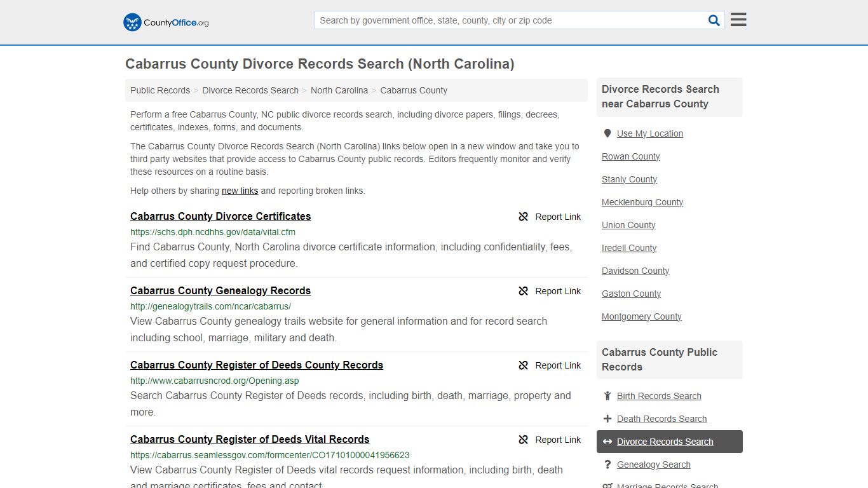The height and width of the screenshot is (488, 868).
Task: Open Iredell County link
Action: [629, 248]
